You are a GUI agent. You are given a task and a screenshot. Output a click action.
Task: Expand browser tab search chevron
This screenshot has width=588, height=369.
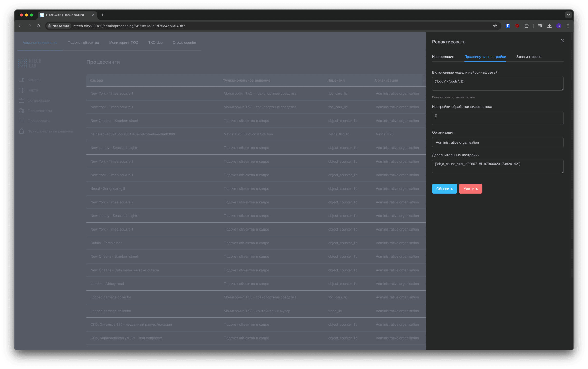pos(568,15)
